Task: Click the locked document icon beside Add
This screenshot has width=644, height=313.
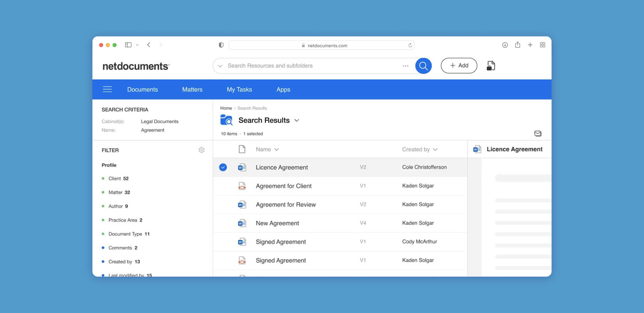Action: point(491,66)
